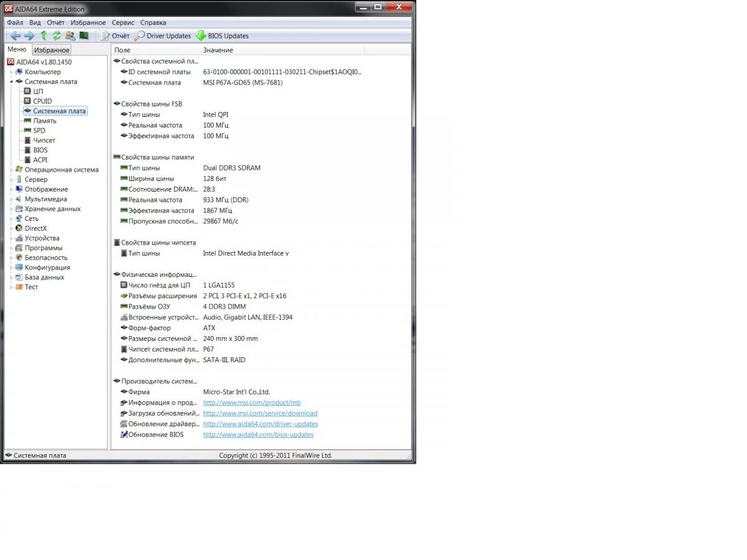Select the Безопасность tree item

point(46,258)
